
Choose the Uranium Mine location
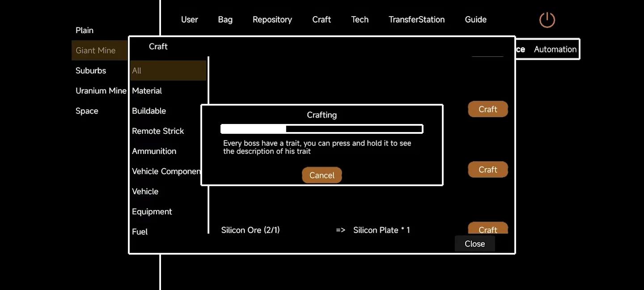101,91
